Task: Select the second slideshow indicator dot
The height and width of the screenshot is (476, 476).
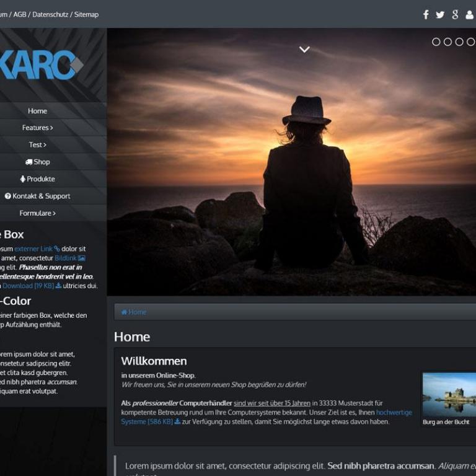Action: click(447, 42)
